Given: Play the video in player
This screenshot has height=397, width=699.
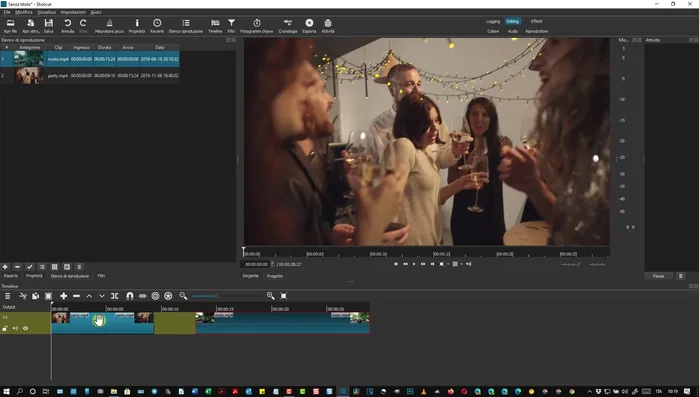Looking at the screenshot, I should (x=414, y=264).
